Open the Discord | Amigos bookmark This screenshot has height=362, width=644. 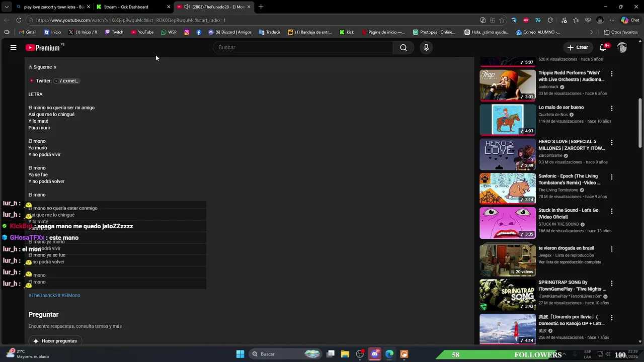click(x=230, y=32)
